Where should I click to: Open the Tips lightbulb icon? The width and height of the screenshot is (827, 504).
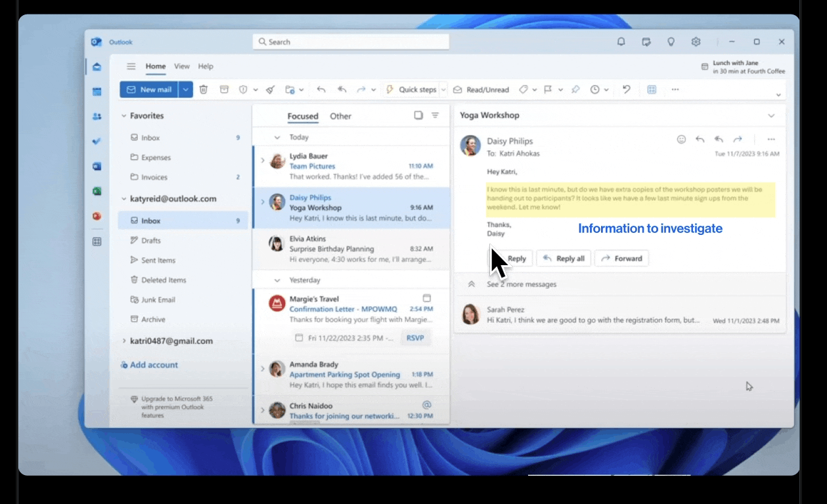pyautogui.click(x=671, y=41)
